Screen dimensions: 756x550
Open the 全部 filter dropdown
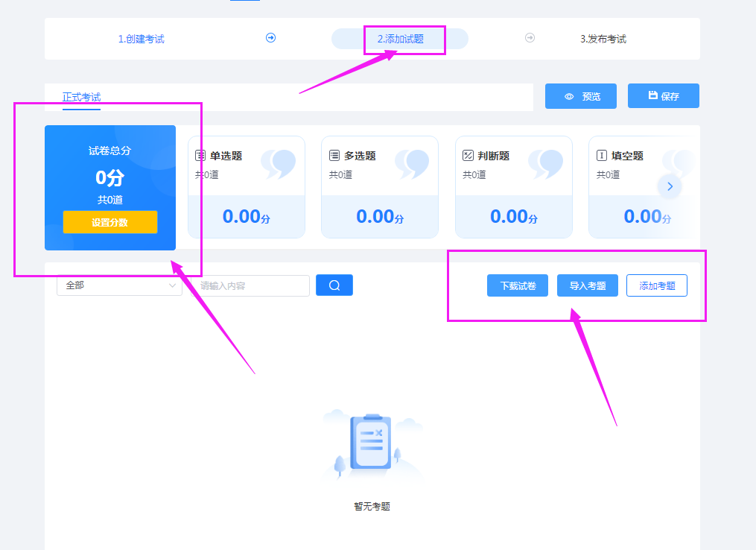pos(119,285)
